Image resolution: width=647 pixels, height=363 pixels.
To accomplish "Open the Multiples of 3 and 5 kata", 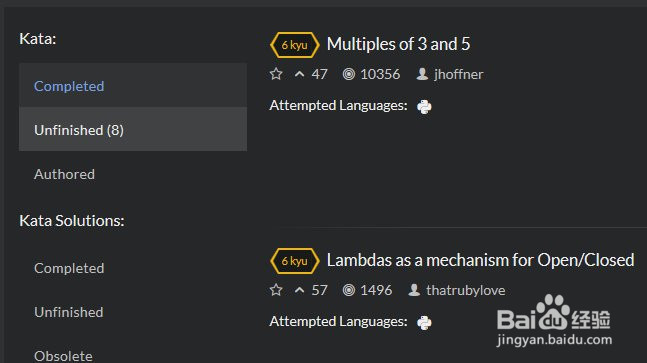I will tap(398, 44).
